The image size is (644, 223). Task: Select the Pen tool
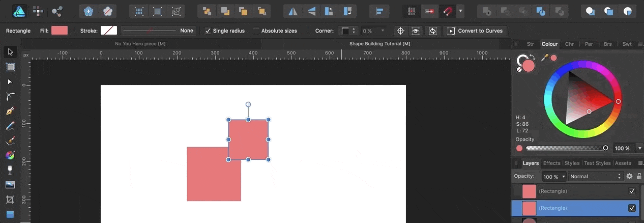pos(10,111)
